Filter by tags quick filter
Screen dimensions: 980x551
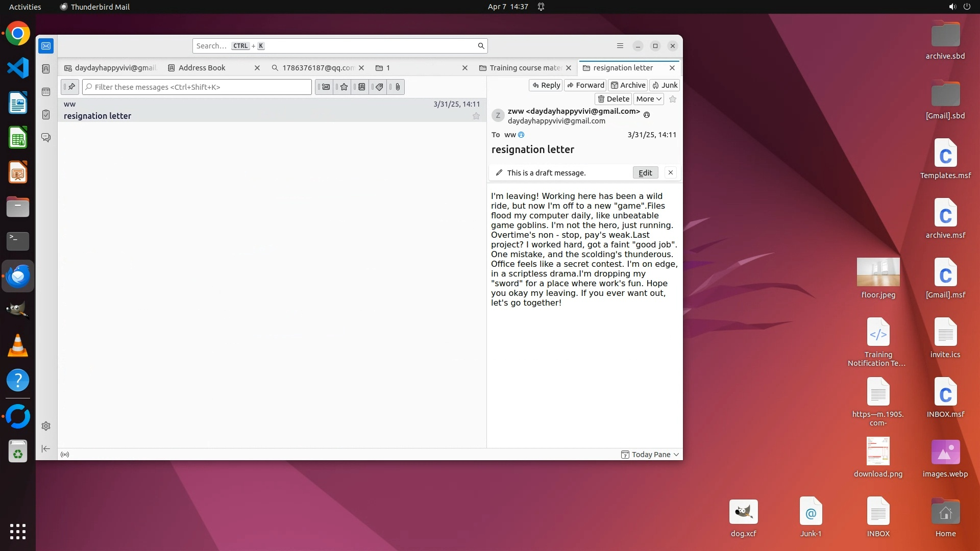(379, 87)
